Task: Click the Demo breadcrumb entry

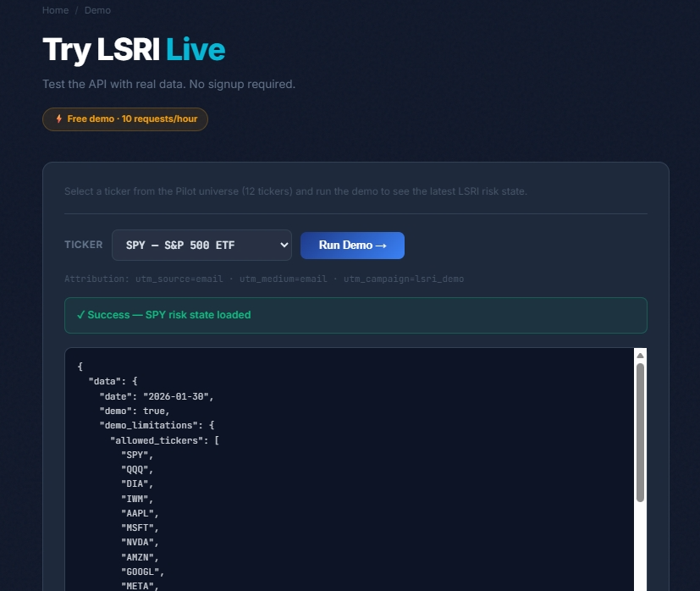Action: (x=97, y=10)
